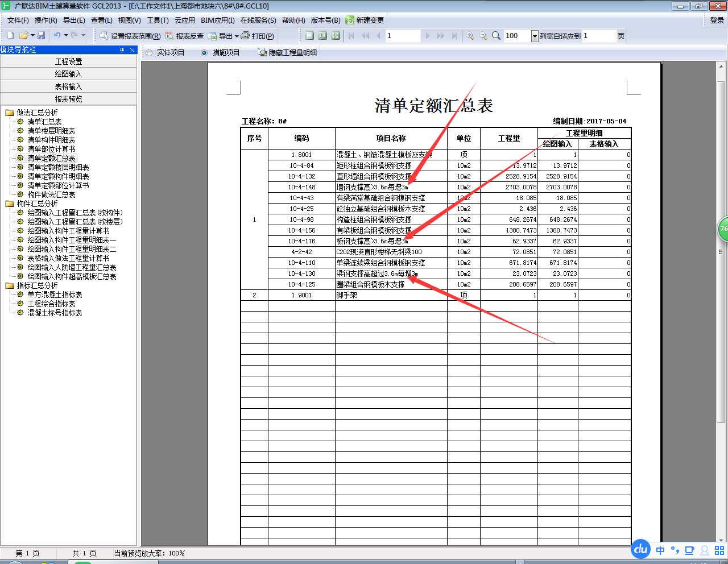This screenshot has width=728, height=564.
Task: Click the Redo arrow icon
Action: pyautogui.click(x=74, y=35)
